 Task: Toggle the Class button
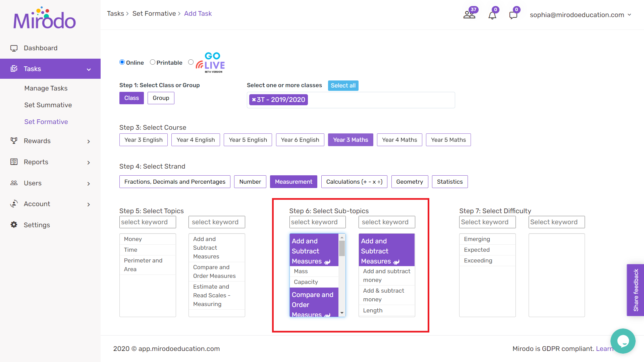click(x=131, y=98)
